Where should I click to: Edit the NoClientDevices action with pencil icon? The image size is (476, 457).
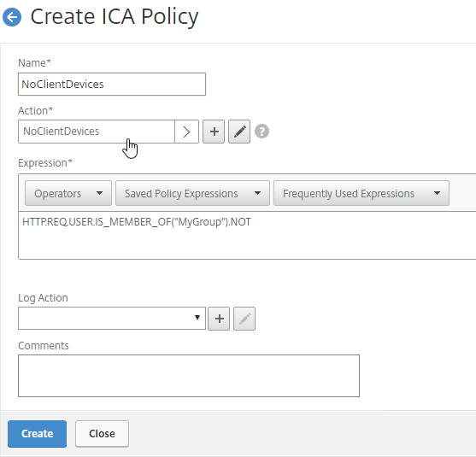pyautogui.click(x=239, y=132)
